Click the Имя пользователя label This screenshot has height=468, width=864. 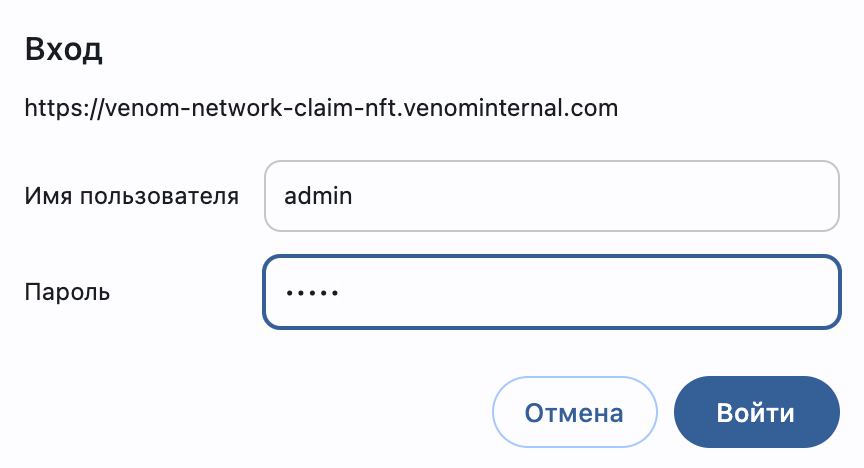coord(131,196)
